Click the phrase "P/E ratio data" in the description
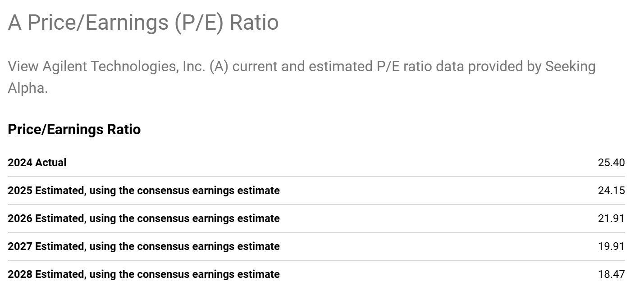The width and height of the screenshot is (644, 295). [x=420, y=67]
